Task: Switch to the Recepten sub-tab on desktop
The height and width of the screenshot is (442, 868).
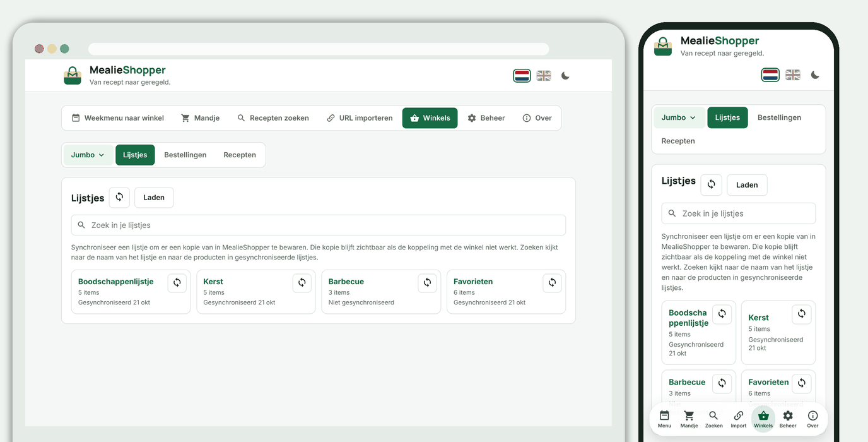Action: pyautogui.click(x=240, y=155)
